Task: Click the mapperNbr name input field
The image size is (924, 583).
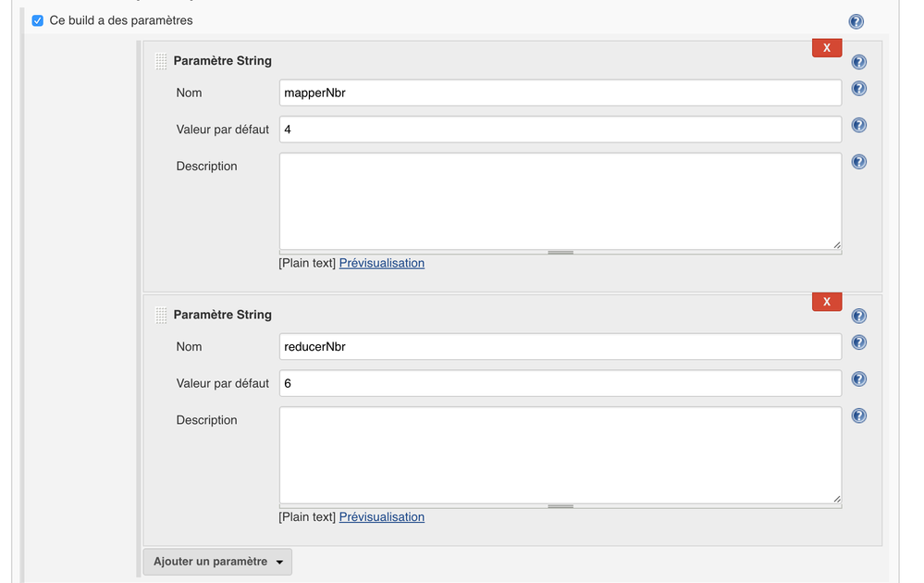Action: 560,93
